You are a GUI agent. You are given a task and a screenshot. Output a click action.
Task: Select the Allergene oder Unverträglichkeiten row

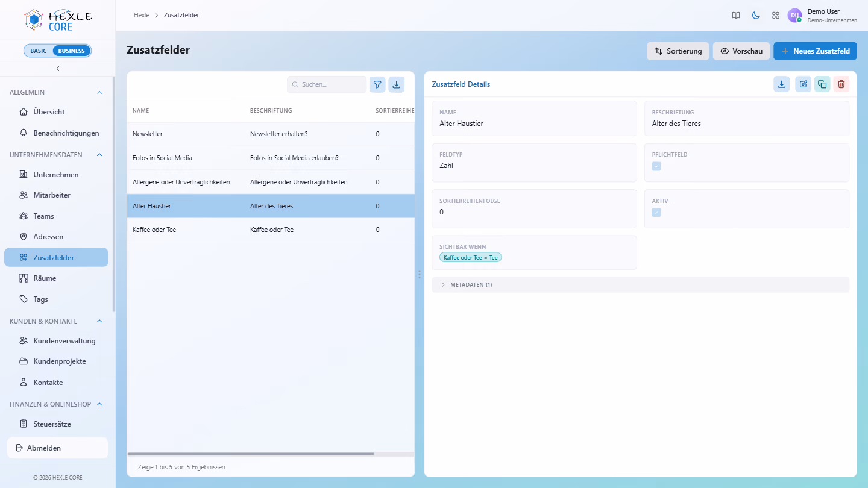point(271,182)
